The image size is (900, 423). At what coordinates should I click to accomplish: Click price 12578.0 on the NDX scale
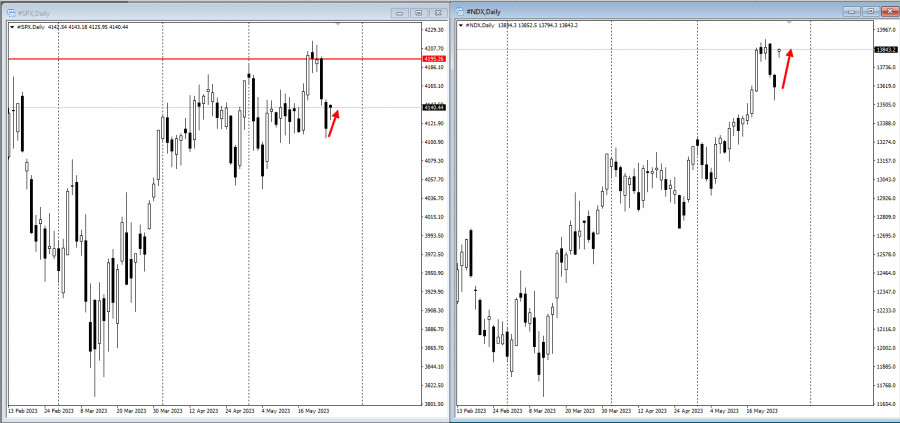[x=887, y=254]
